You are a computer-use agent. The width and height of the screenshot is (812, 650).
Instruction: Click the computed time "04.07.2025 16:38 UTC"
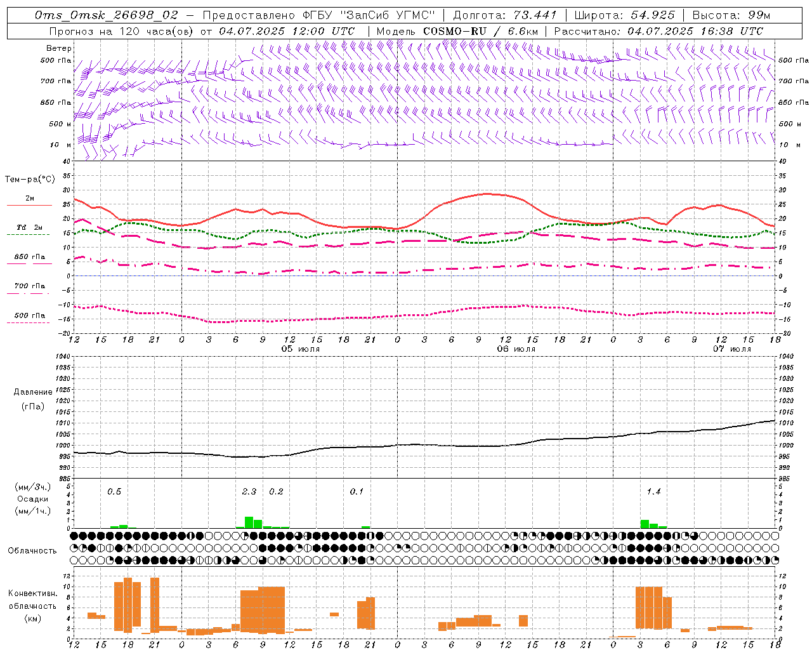click(x=695, y=31)
